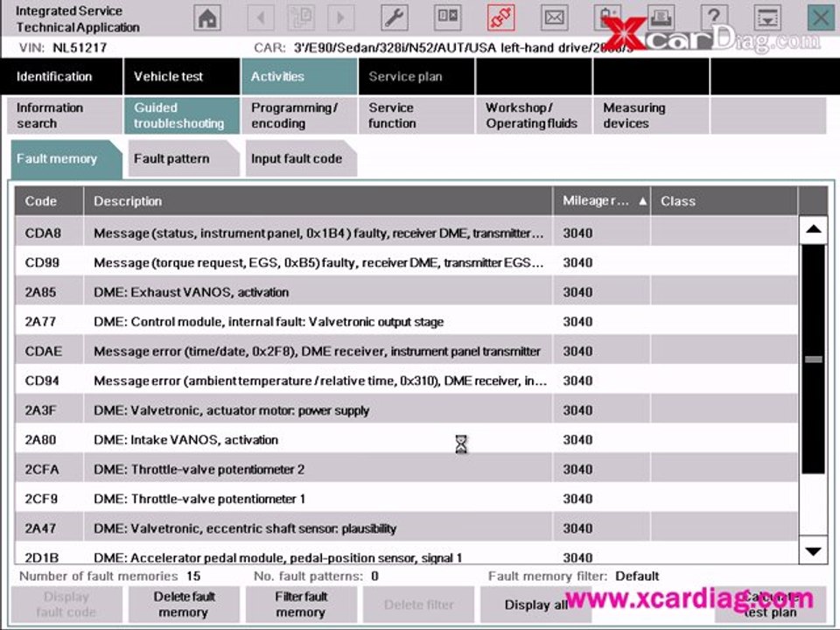Select fault code CDAE row
The width and height of the screenshot is (840, 630).
tap(406, 351)
